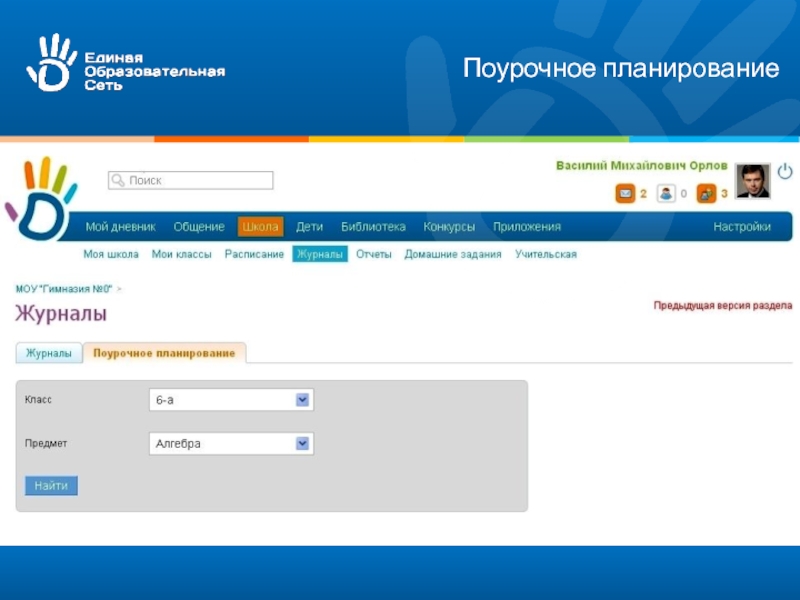The image size is (800, 600).
Task: Click the МОУ "Гимназия №0" breadcrumb
Action: click(x=64, y=289)
